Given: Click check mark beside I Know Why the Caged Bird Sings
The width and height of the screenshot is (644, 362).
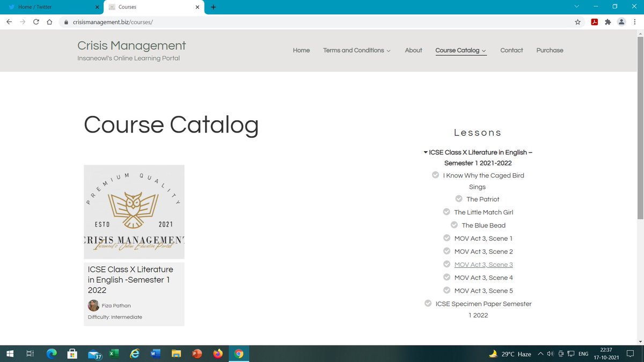Looking at the screenshot, I should click(x=435, y=175).
